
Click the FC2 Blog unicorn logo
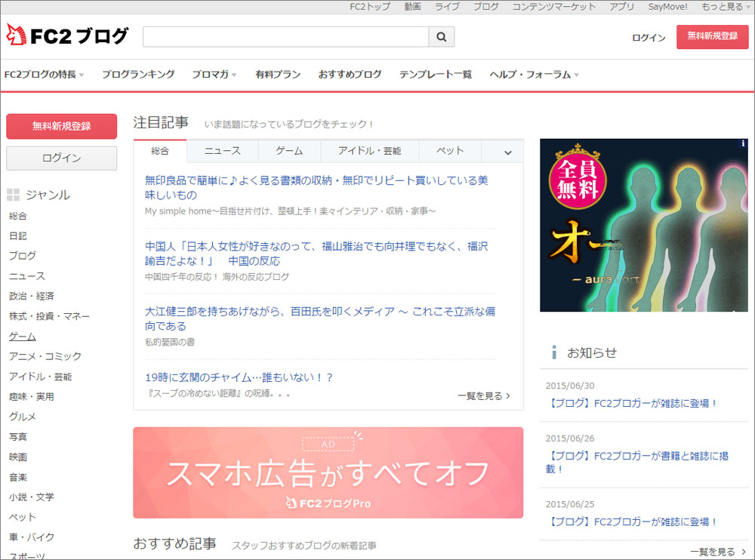pos(67,35)
